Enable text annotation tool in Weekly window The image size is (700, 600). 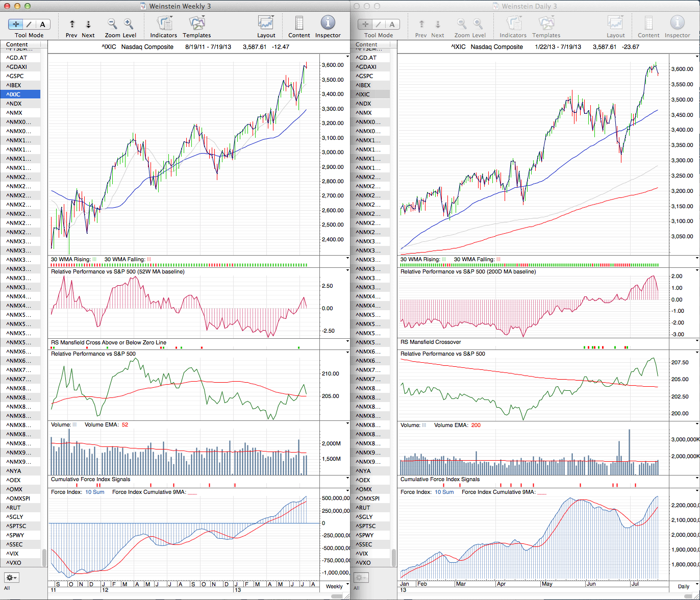[42, 24]
